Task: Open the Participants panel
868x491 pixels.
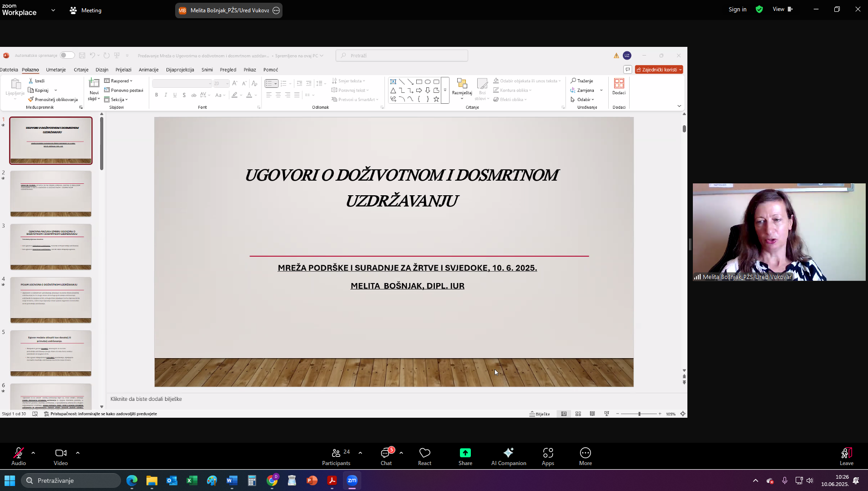Action: pos(336,456)
